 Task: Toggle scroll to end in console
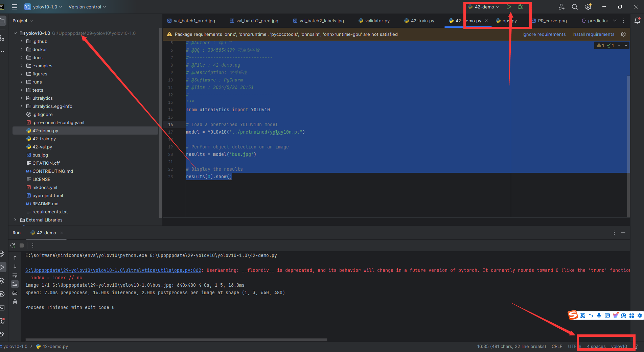pos(15,284)
